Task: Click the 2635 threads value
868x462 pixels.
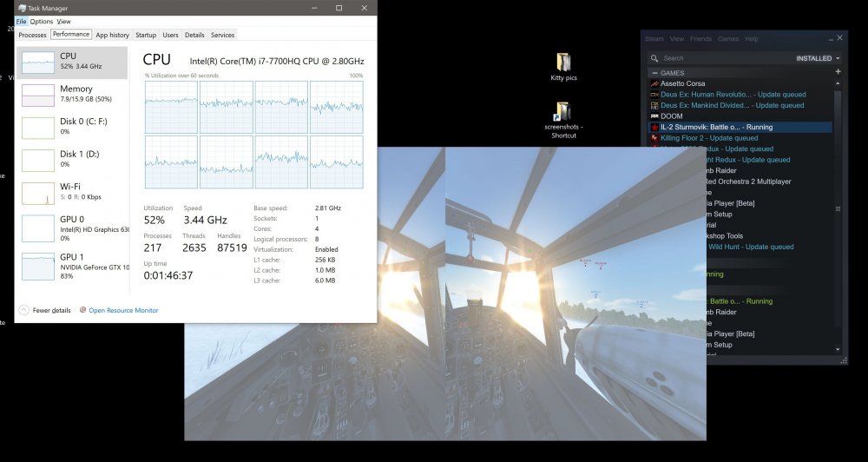Action: tap(194, 247)
